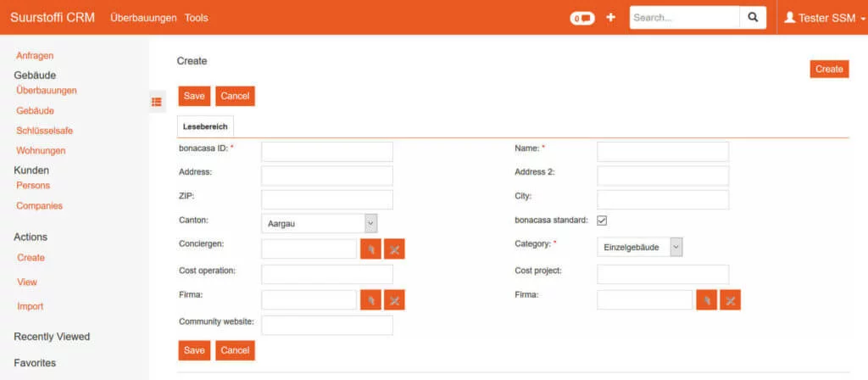Toggle the bonacasa standard checkbox
Screen dimensions: 868x380
pos(602,221)
